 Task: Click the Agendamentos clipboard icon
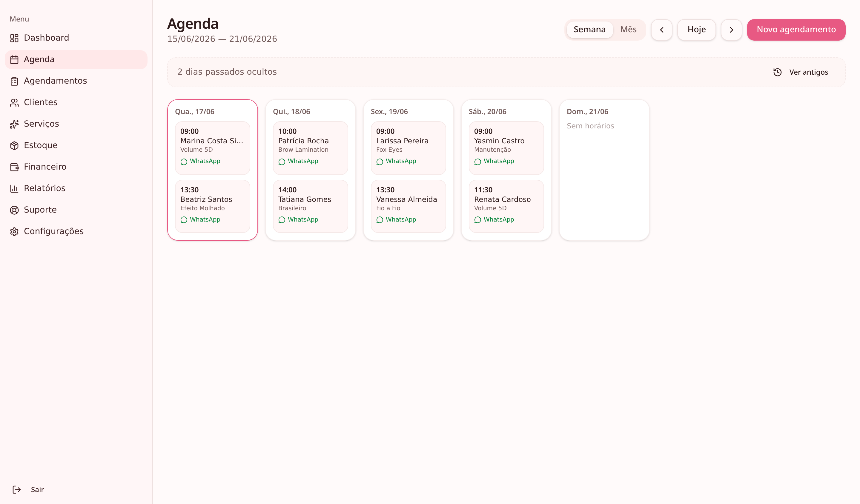coord(14,81)
